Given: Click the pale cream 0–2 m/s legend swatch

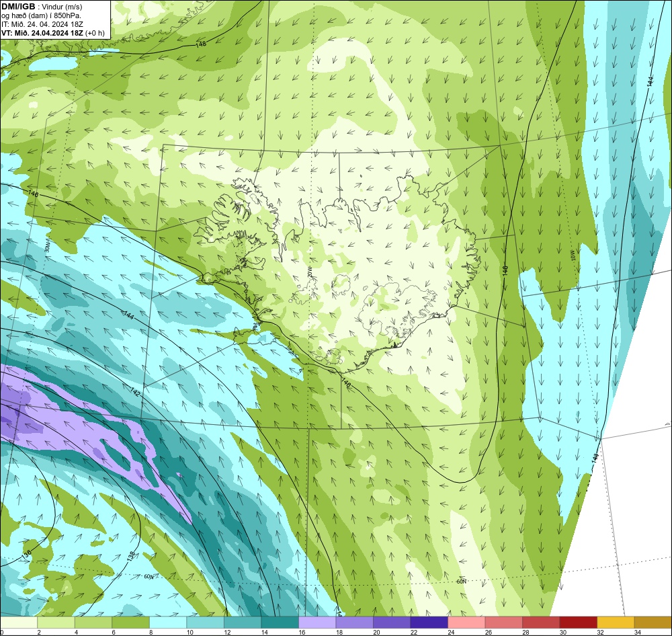Looking at the screenshot, I should point(19,623).
